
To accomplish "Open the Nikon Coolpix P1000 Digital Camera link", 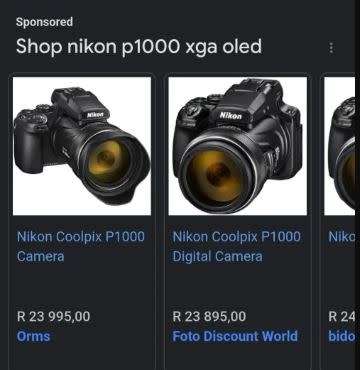I will (x=237, y=247).
